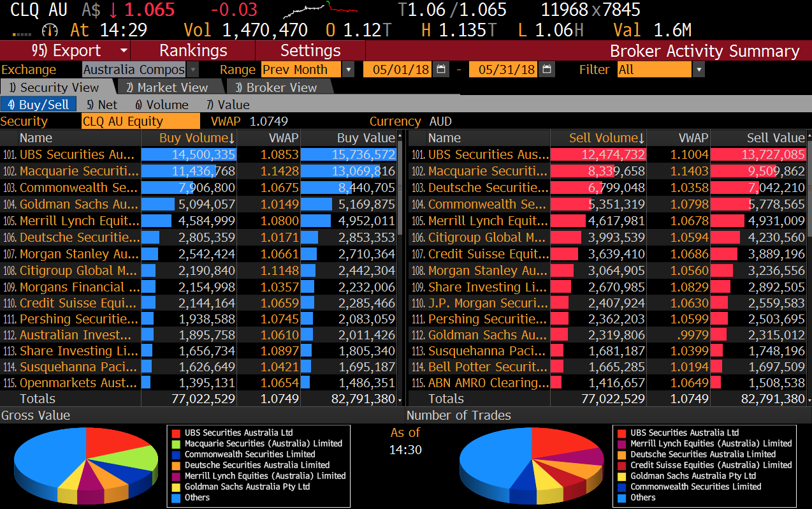This screenshot has height=509, width=812.
Task: Select the Value view option
Action: tap(228, 105)
